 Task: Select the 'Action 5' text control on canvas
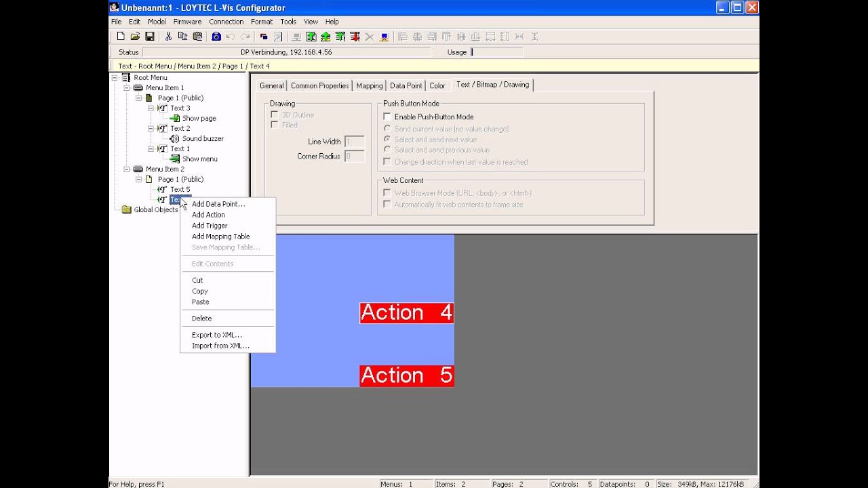(407, 375)
